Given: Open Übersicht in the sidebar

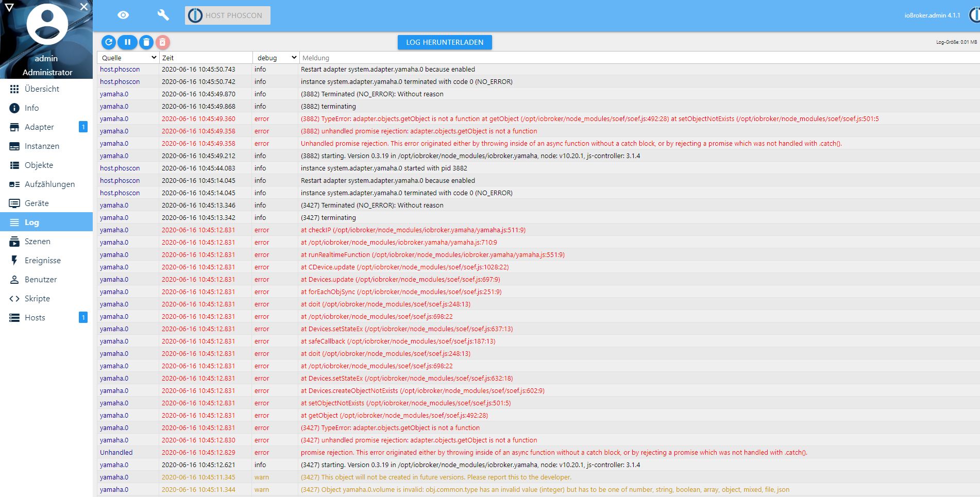Looking at the screenshot, I should click(46, 89).
